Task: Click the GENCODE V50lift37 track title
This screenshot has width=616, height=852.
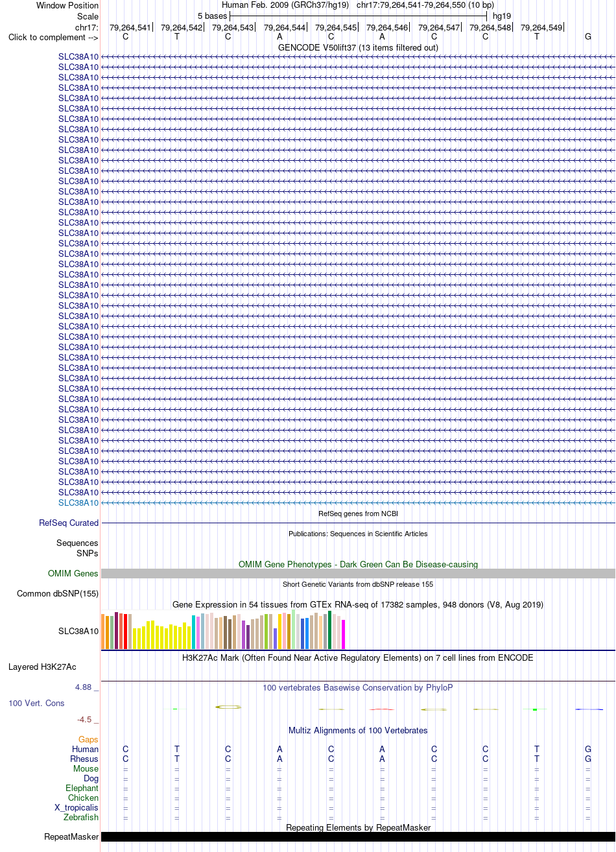Action: (x=358, y=47)
